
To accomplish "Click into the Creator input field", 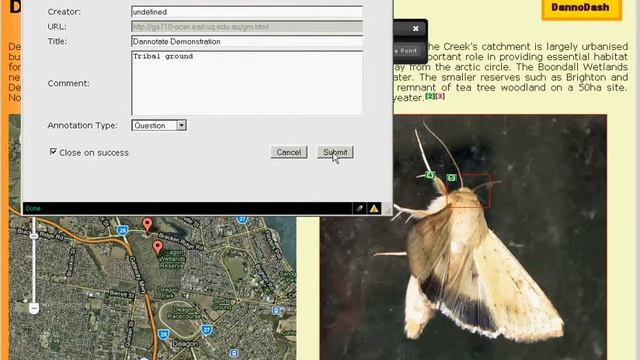I will pyautogui.click(x=247, y=12).
